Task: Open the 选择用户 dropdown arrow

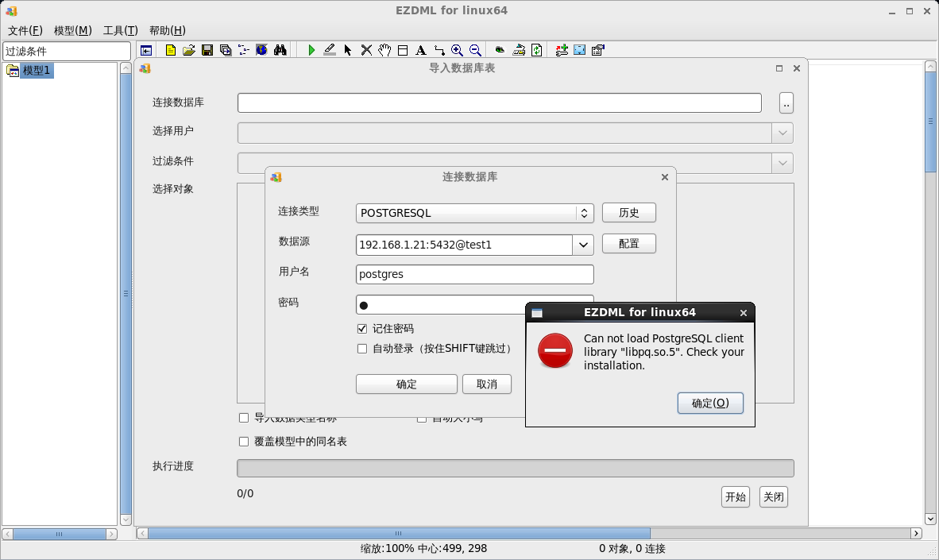Action: click(x=782, y=133)
